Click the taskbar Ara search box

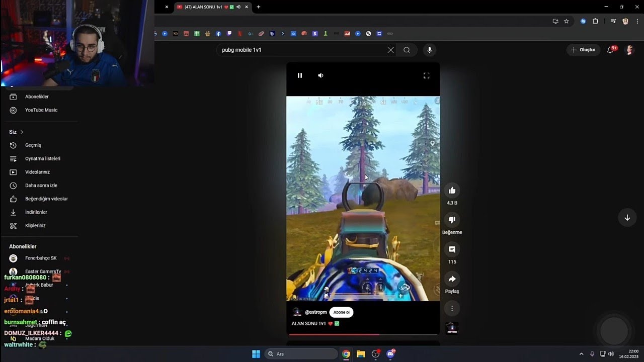click(301, 354)
